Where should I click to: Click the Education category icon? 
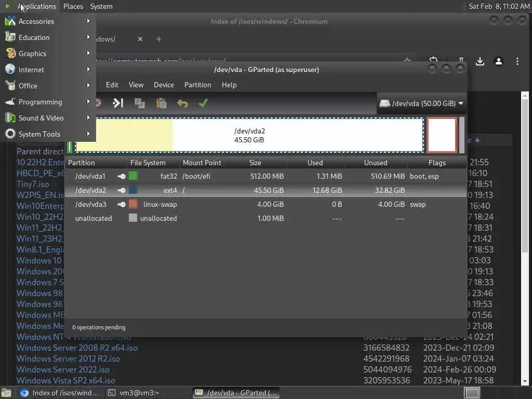[10, 37]
